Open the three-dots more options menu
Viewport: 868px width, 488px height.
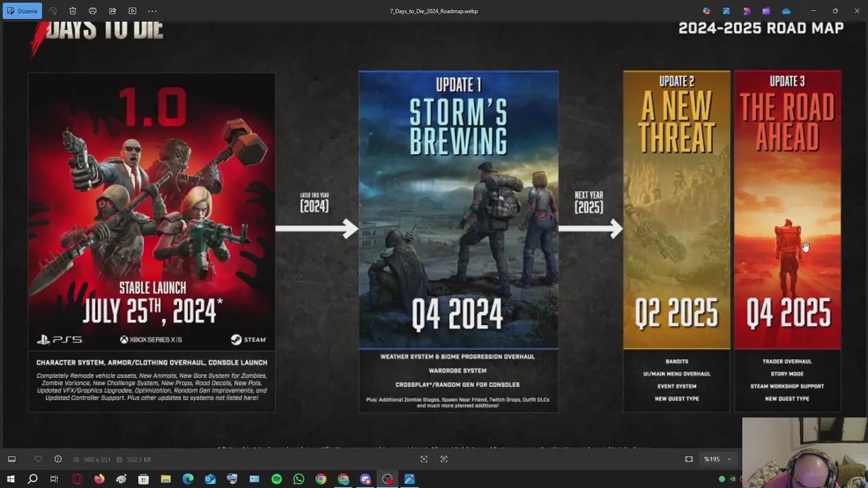pos(153,11)
